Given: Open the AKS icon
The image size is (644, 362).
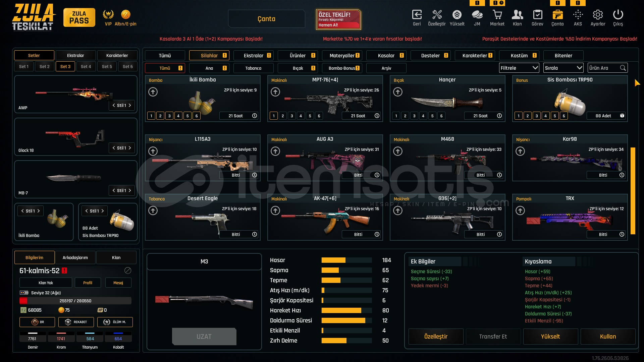Looking at the screenshot, I should (578, 15).
